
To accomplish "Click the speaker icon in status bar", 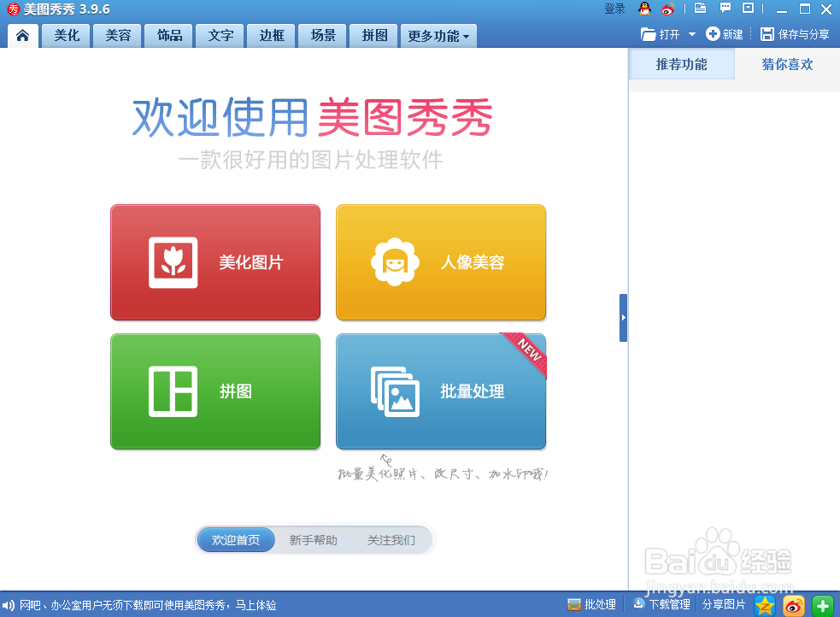I will (x=8, y=605).
